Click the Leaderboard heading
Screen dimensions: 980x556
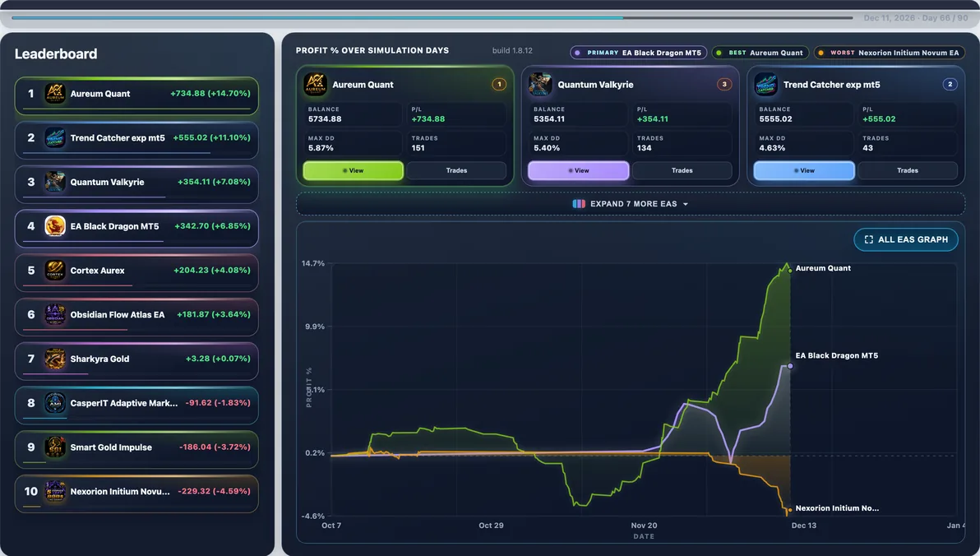click(x=56, y=53)
